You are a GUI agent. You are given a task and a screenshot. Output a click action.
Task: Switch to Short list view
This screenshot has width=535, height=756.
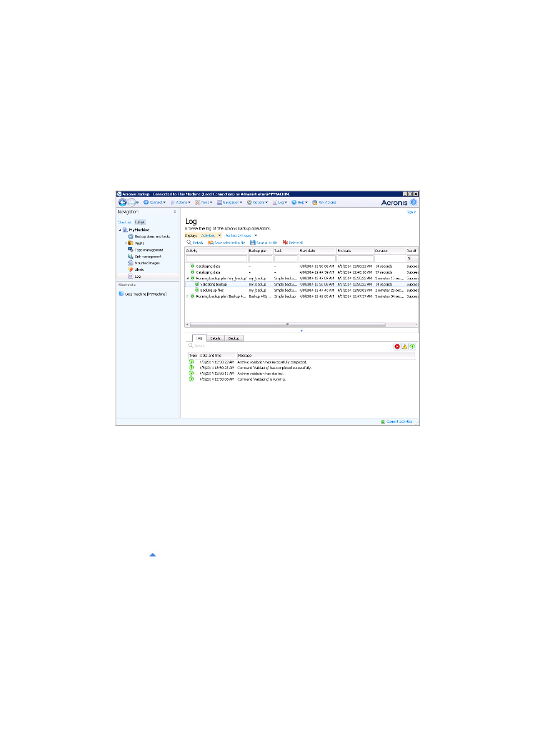tap(124, 222)
